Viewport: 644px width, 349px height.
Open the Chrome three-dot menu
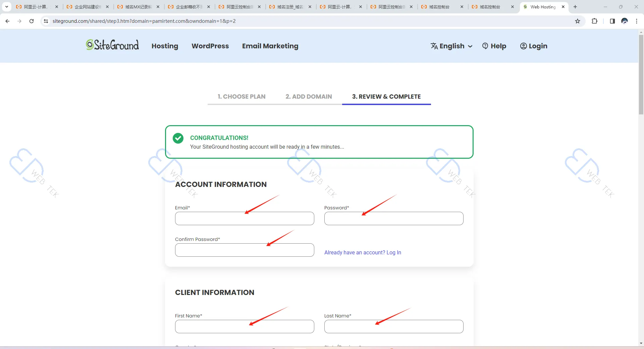[637, 21]
